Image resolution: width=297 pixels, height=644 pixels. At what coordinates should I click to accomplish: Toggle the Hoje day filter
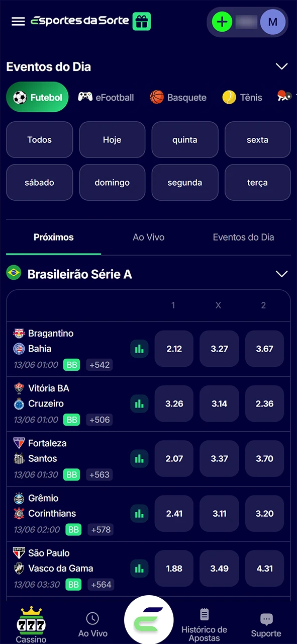[112, 139]
